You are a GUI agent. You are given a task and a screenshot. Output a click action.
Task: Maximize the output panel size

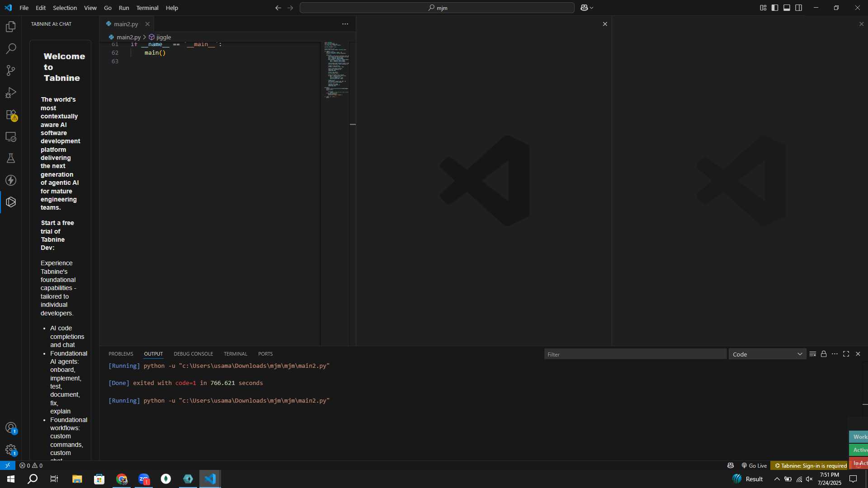[846, 354]
